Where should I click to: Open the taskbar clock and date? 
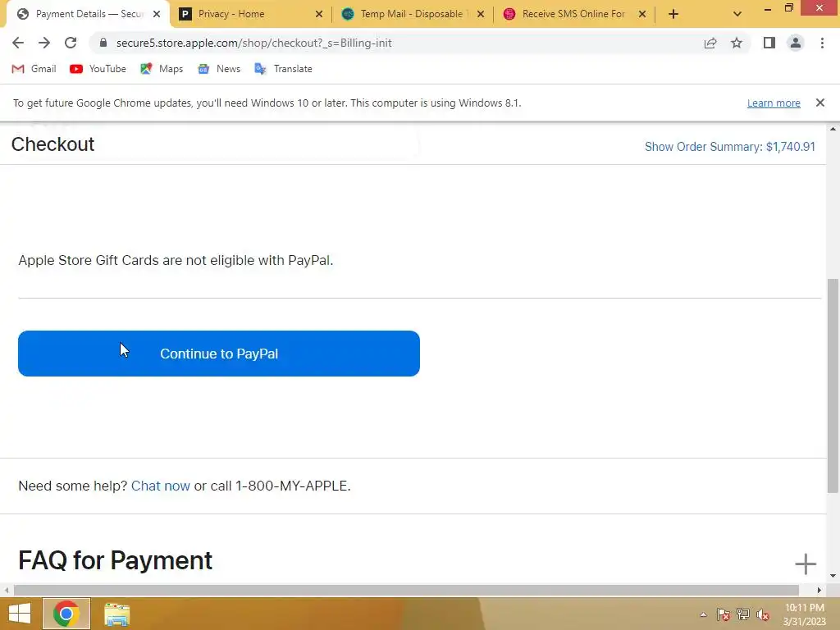(804, 614)
